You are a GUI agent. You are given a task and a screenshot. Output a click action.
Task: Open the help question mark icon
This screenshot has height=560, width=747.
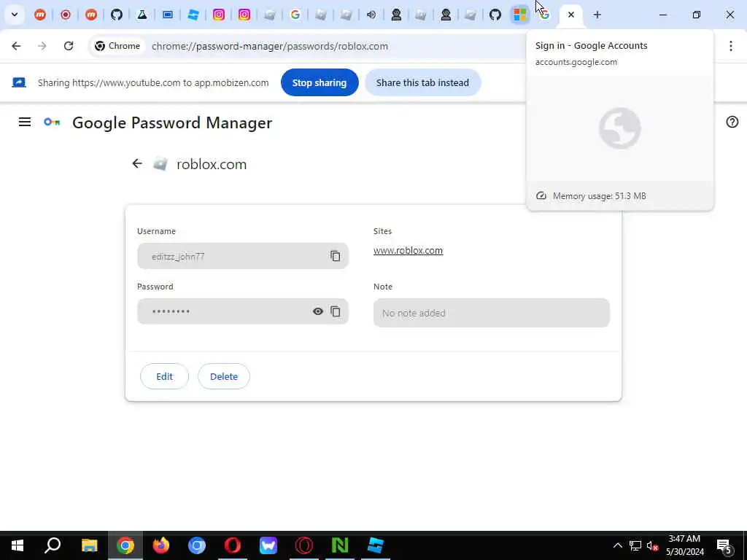(732, 122)
